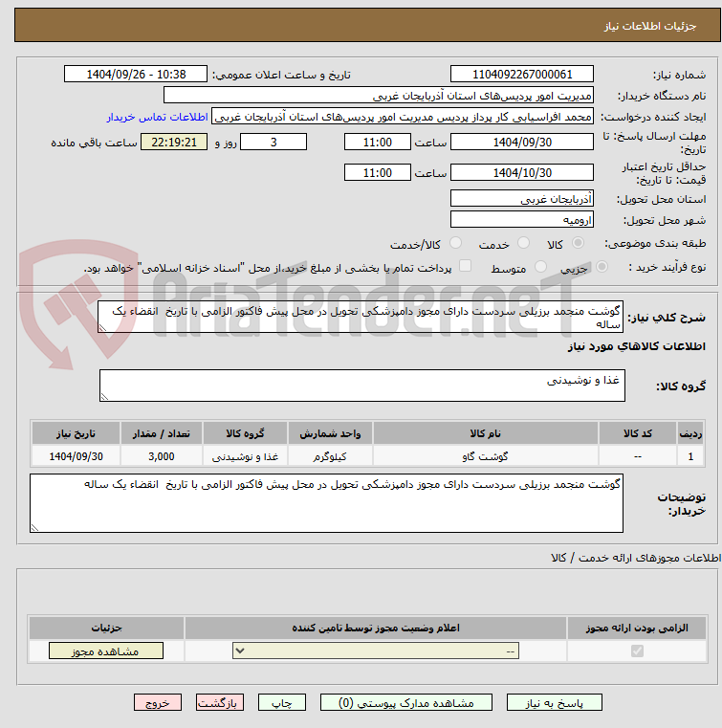Click the quantity cell 3,000
Image resolution: width=722 pixels, height=728 pixels.
coord(161,456)
